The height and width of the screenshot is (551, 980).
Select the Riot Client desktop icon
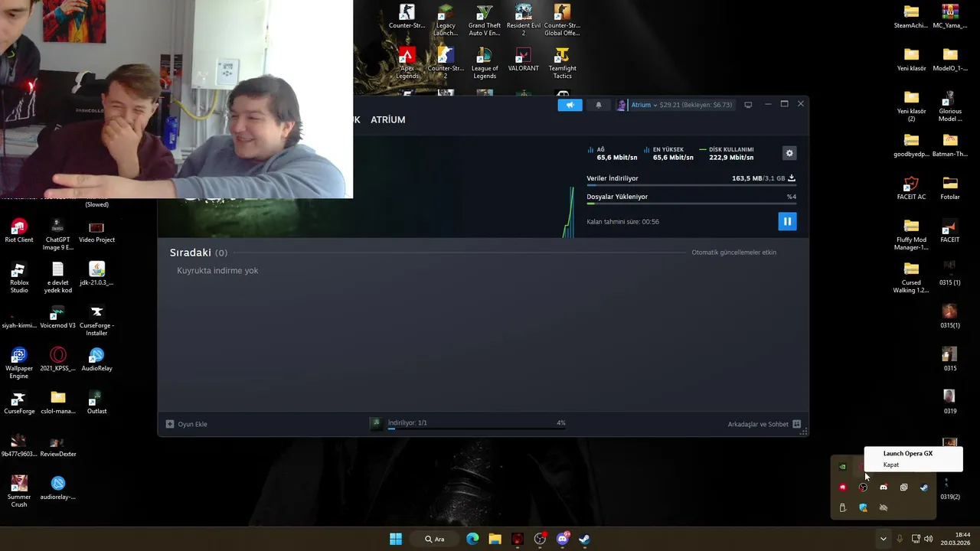click(19, 231)
